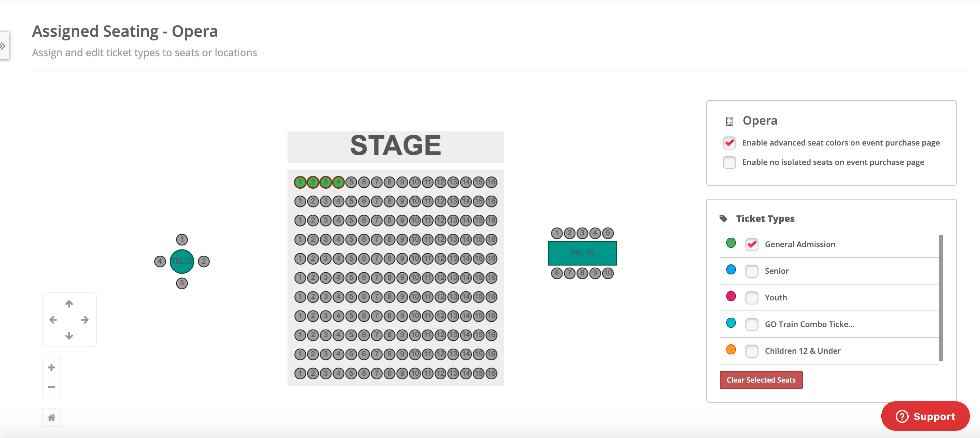This screenshot has height=438, width=980.
Task: Pan the seating map right
Action: pos(85,320)
